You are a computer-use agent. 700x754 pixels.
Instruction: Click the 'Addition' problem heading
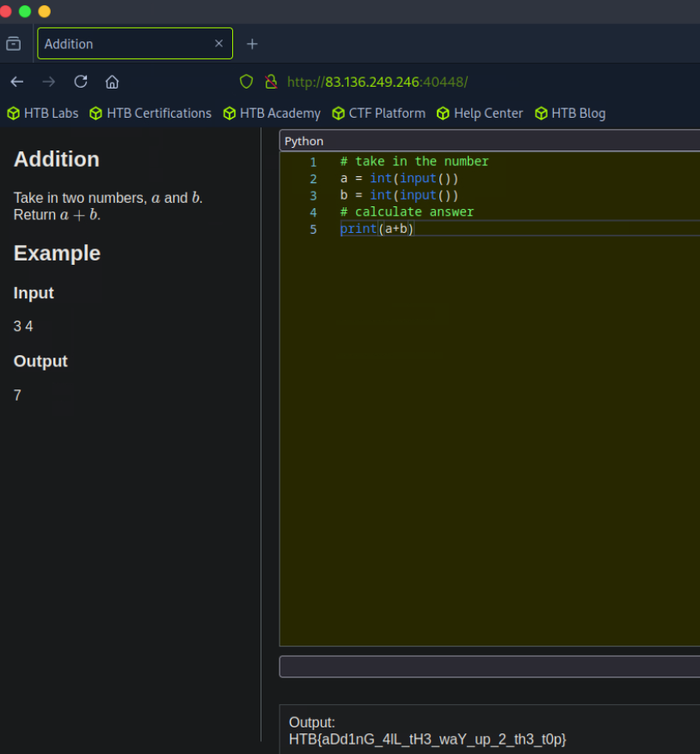[57, 159]
